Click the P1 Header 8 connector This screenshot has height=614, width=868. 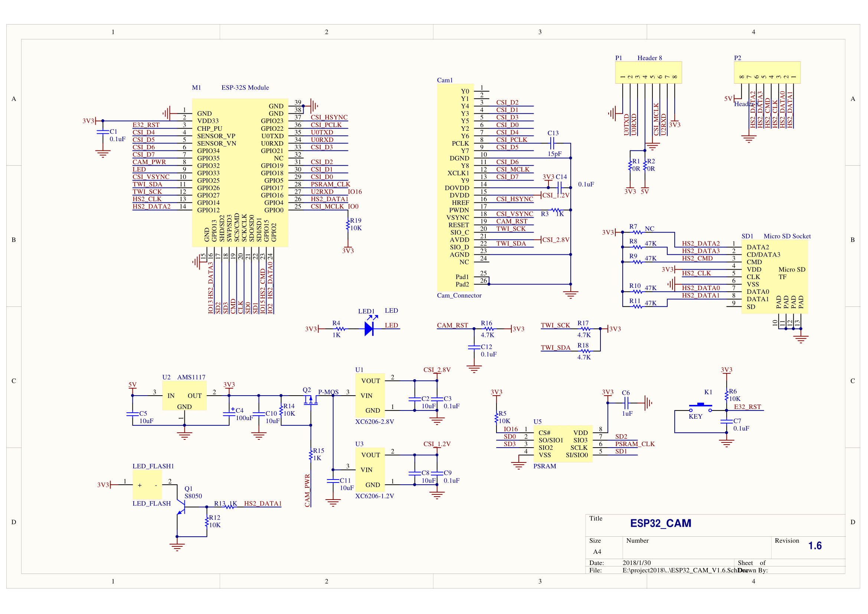(x=648, y=72)
